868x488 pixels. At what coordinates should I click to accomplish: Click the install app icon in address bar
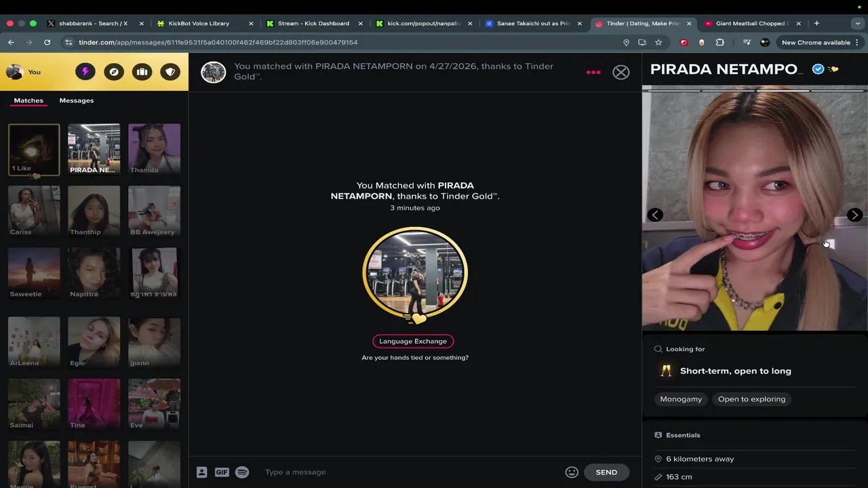(642, 42)
